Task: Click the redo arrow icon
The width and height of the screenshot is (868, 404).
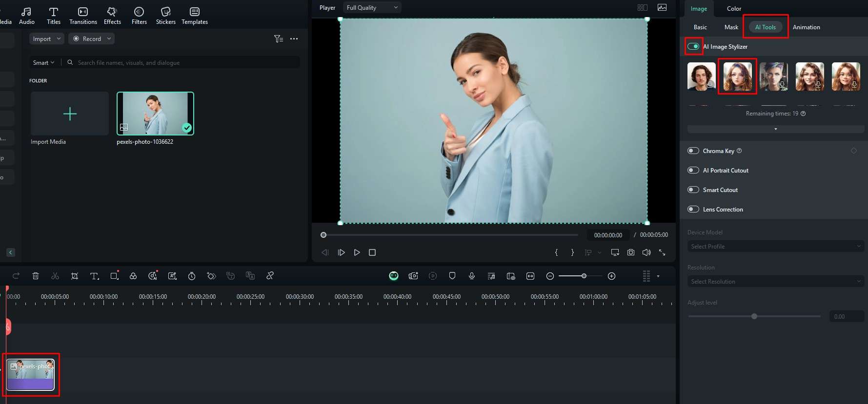Action: tap(16, 276)
